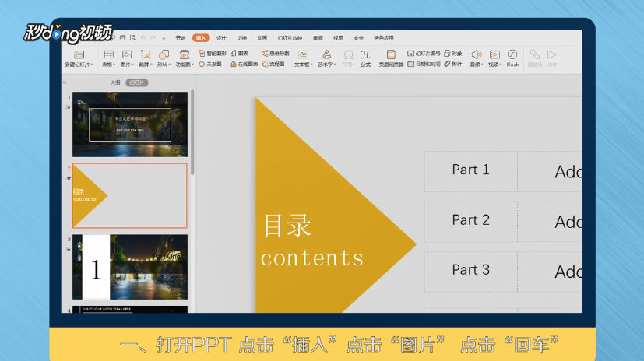
Task: Insert an equation with 公式 icon
Action: pos(365,54)
